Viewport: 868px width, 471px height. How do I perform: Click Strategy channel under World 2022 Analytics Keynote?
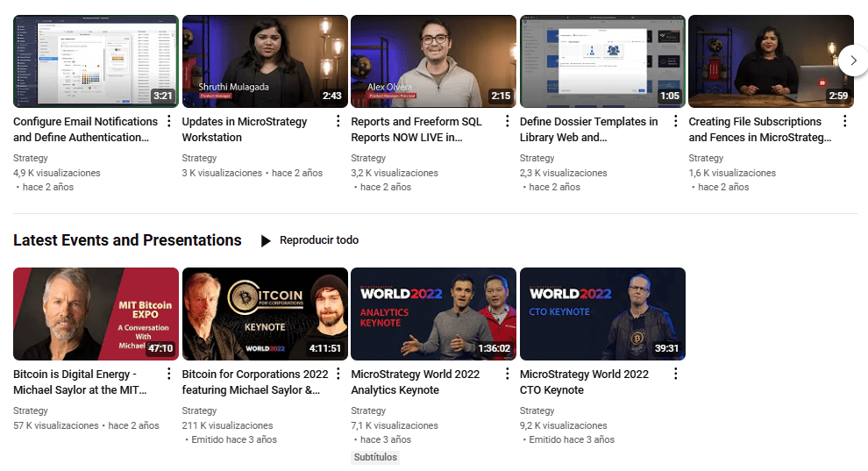[x=368, y=410]
